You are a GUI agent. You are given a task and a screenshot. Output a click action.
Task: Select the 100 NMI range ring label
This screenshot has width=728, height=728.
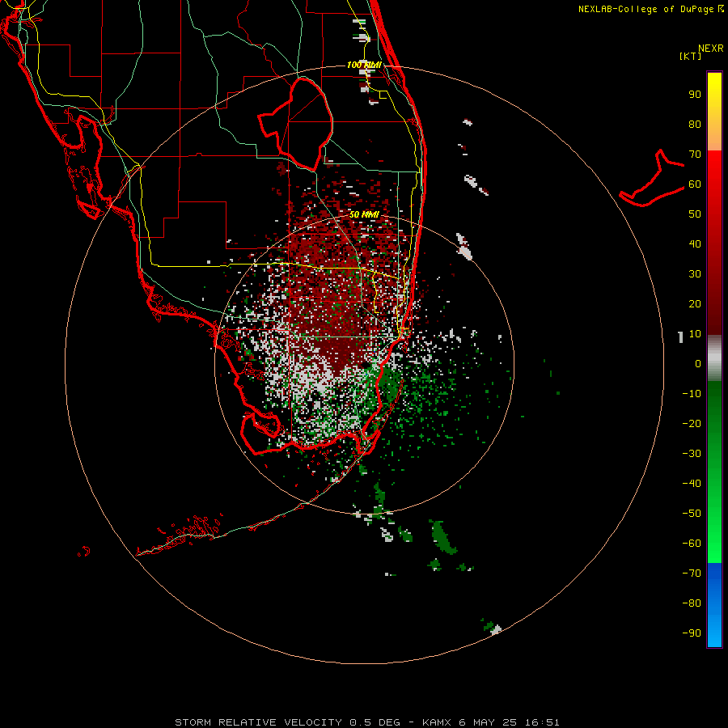pyautogui.click(x=364, y=65)
